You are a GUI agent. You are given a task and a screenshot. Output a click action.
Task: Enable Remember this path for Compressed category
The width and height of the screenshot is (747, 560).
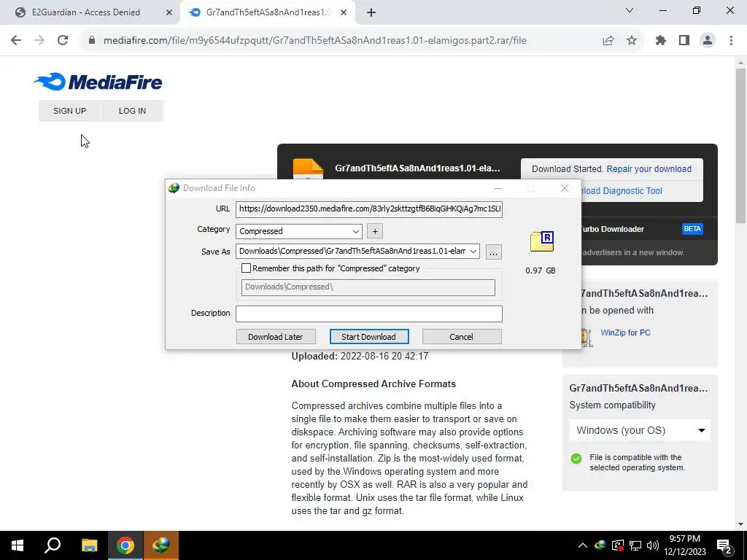coord(247,268)
